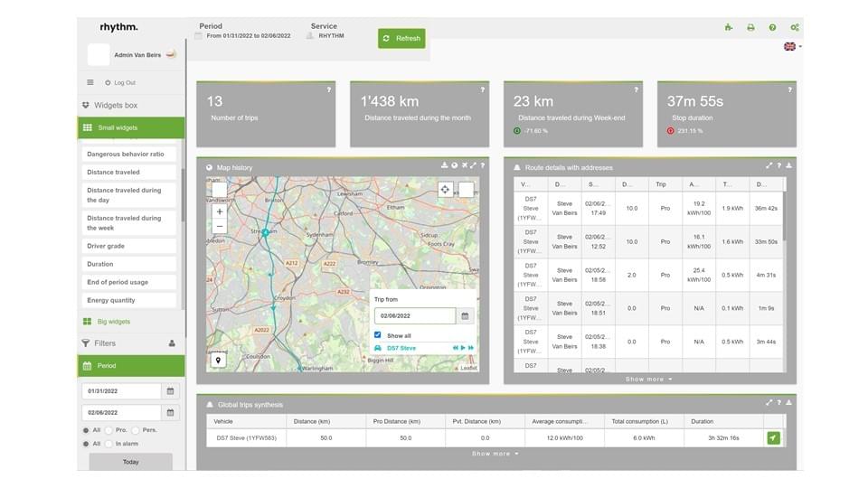This screenshot has width=868, height=488.
Task: Open help for Number of trips card
Action: click(x=329, y=89)
